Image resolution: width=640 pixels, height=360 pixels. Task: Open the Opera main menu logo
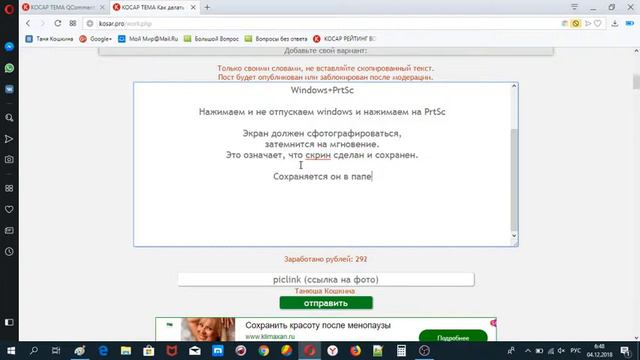[9, 8]
